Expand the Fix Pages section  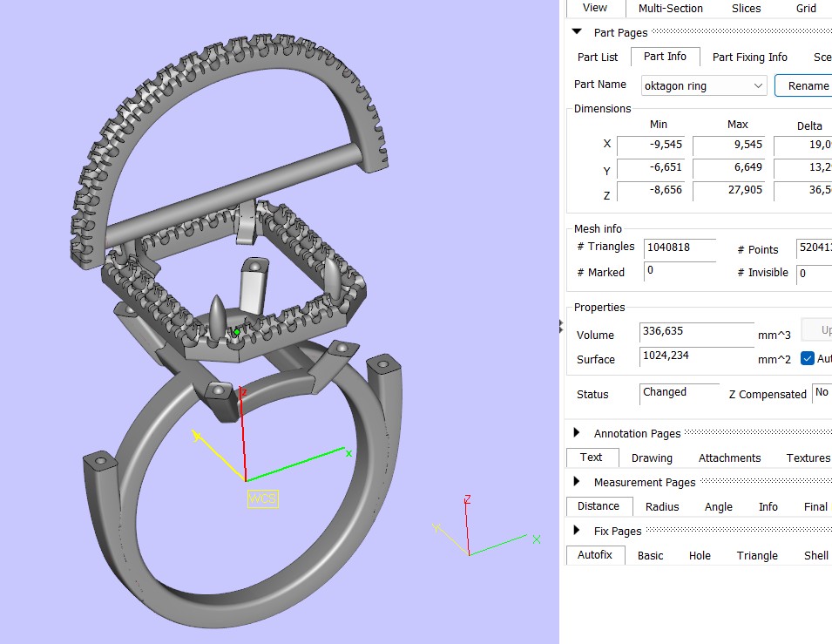click(577, 531)
